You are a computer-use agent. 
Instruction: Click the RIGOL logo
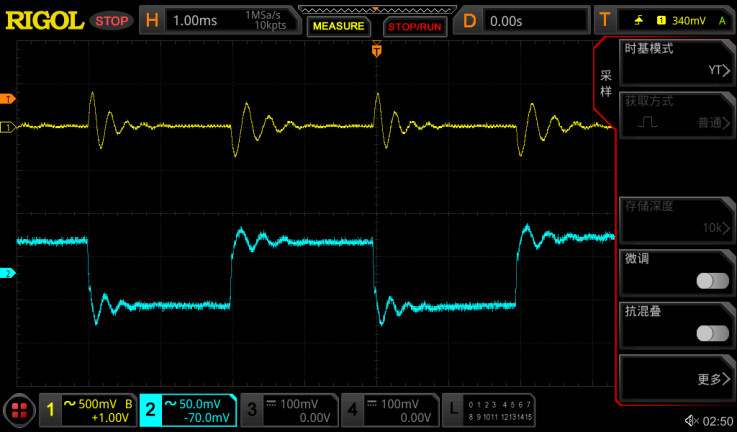pos(44,21)
